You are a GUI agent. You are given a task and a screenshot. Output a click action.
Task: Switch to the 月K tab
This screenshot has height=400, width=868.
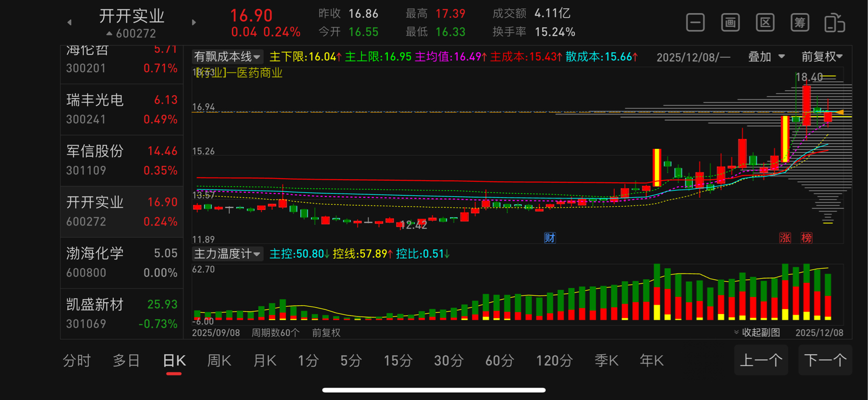[x=264, y=360]
